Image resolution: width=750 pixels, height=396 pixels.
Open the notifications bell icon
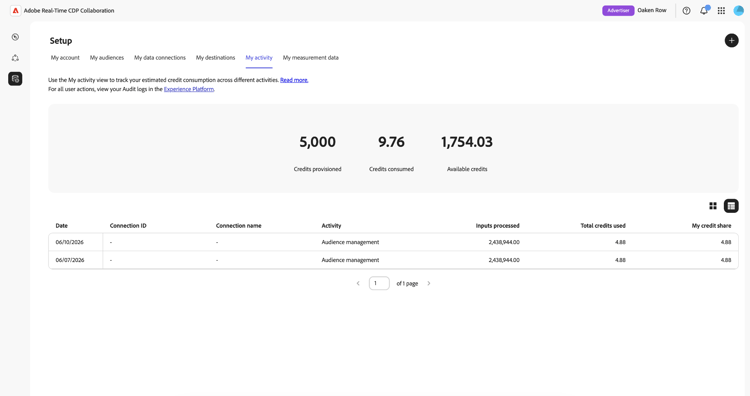704,11
